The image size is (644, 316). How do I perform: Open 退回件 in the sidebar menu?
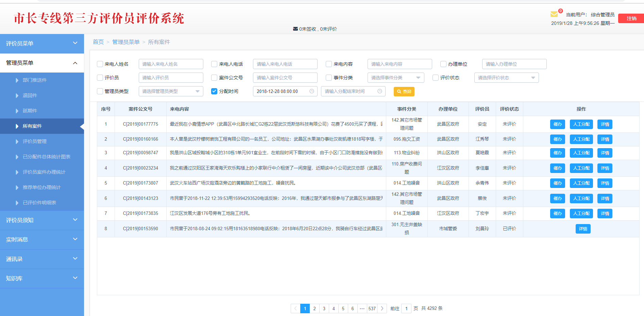[30, 96]
